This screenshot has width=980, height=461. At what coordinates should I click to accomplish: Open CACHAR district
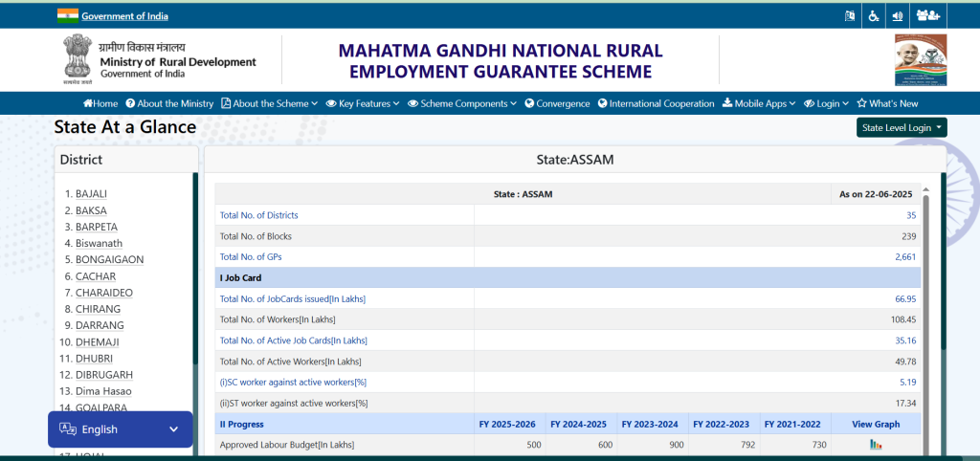(x=96, y=276)
